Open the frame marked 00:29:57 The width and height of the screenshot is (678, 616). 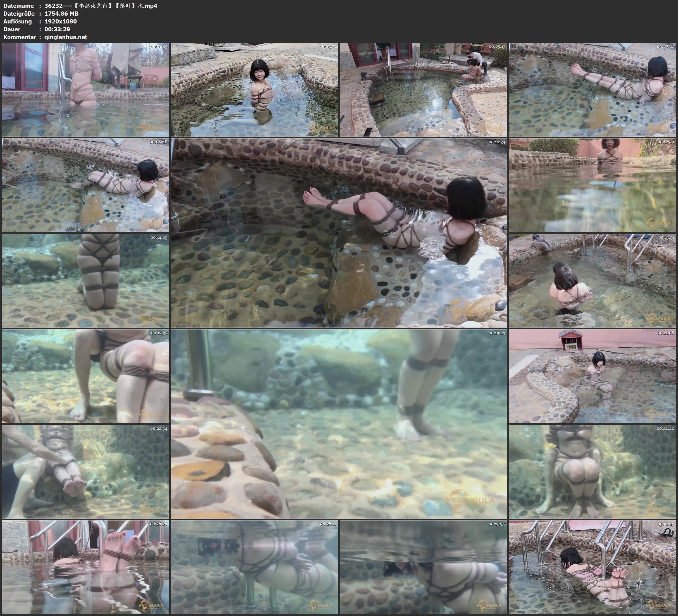coord(423,567)
